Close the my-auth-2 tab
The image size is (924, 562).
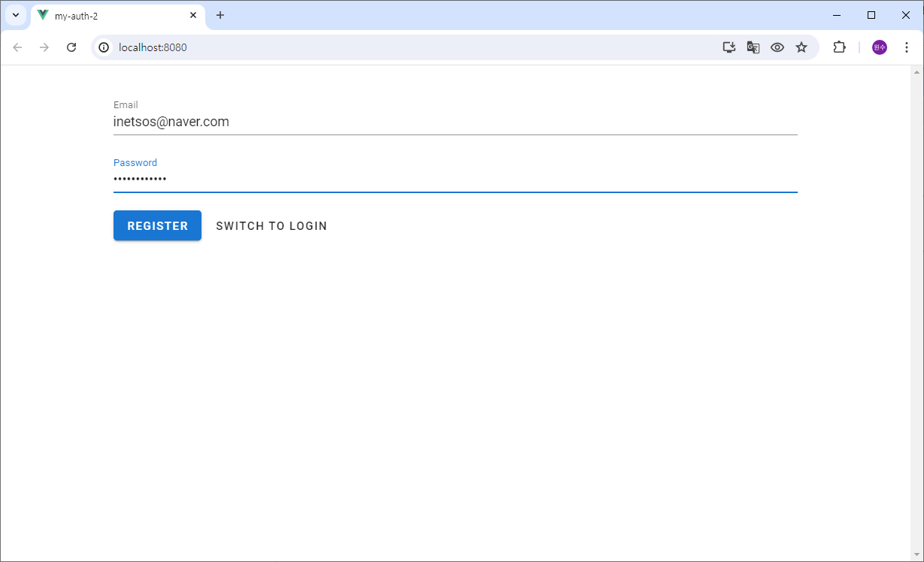pos(193,15)
